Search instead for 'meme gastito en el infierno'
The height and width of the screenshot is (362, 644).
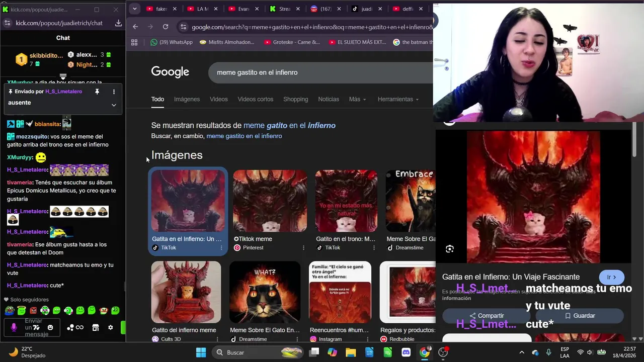244,136
